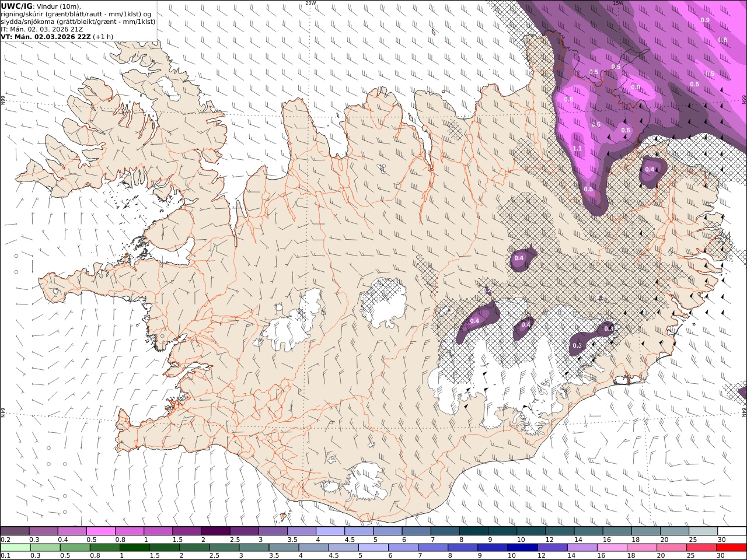Click the '(+1 h)' forecast offset text
This screenshot has height=560, width=747.
(x=103, y=36)
